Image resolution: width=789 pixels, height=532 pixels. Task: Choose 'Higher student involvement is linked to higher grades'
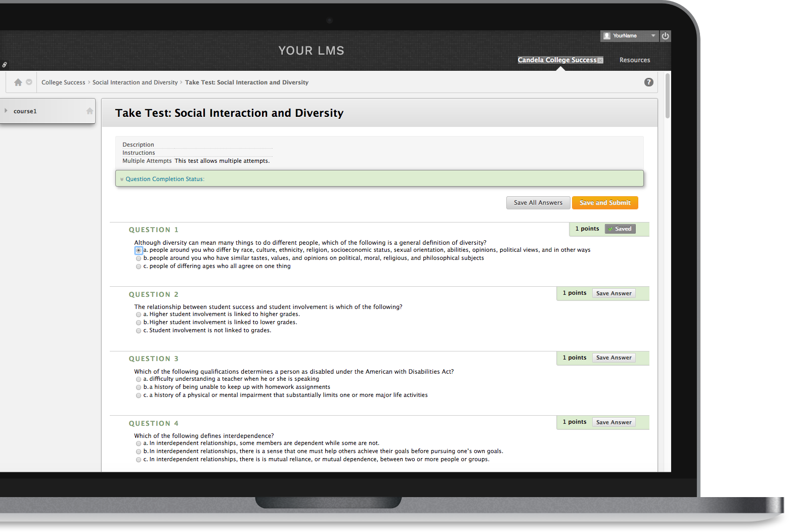pos(139,315)
